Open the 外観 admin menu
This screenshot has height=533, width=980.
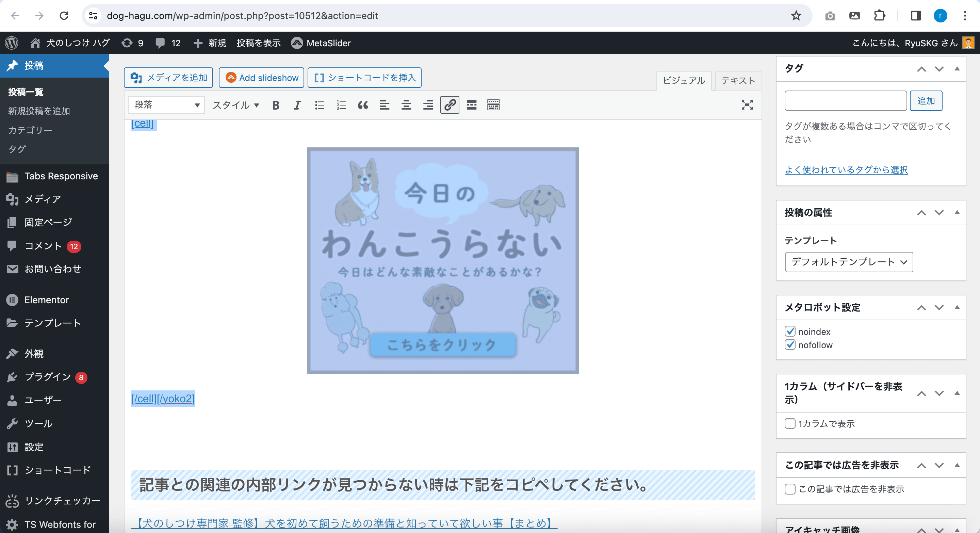(x=34, y=353)
